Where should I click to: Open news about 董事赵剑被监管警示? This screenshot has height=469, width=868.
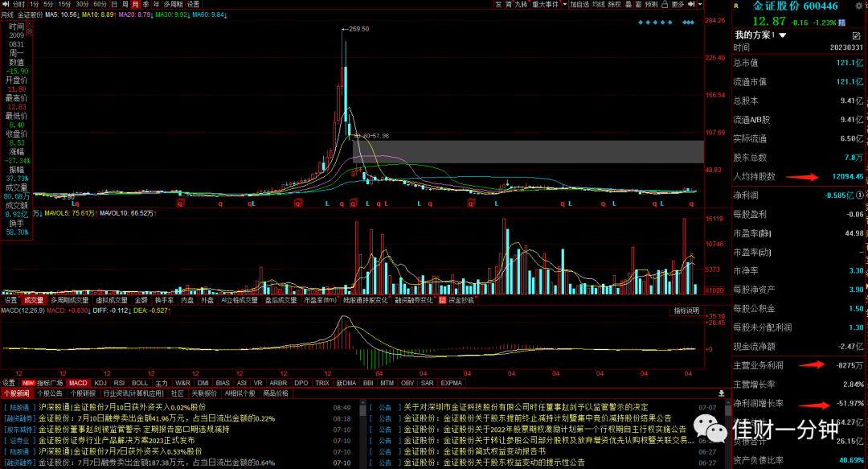click(134, 429)
